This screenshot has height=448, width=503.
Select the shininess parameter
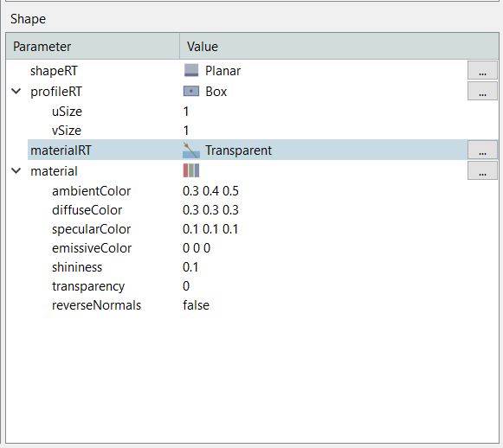[77, 267]
